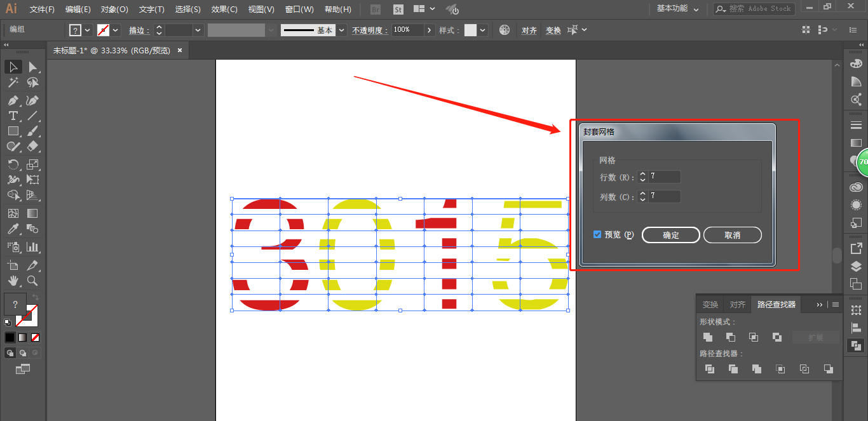Viewport: 868px width, 421px height.
Task: Click Minus Back pathfinder icon
Action: click(x=828, y=369)
